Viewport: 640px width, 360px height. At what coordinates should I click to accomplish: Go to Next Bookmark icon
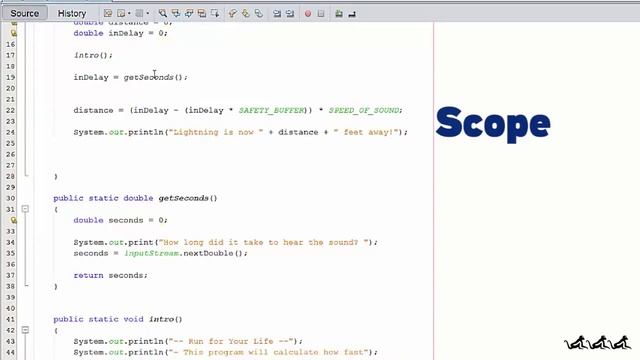coord(246,13)
